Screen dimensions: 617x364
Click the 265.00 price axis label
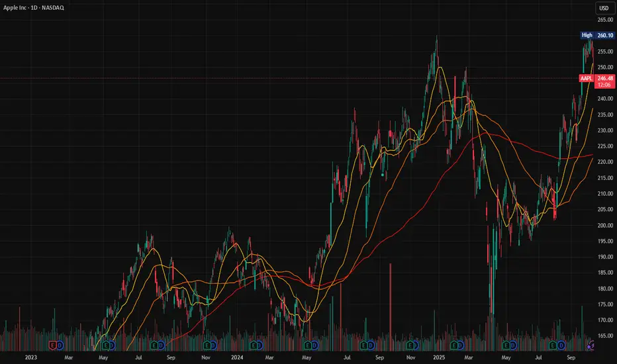click(605, 20)
